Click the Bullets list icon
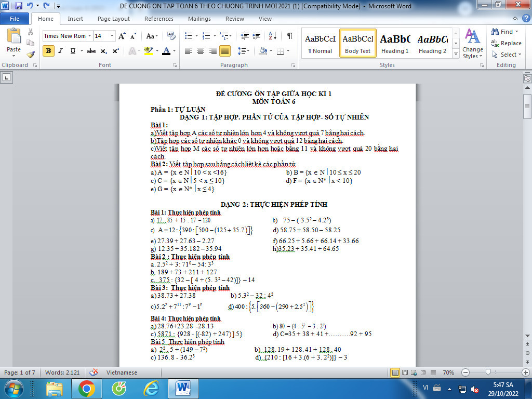Viewport: 532px width, 399px height. pyautogui.click(x=188, y=36)
